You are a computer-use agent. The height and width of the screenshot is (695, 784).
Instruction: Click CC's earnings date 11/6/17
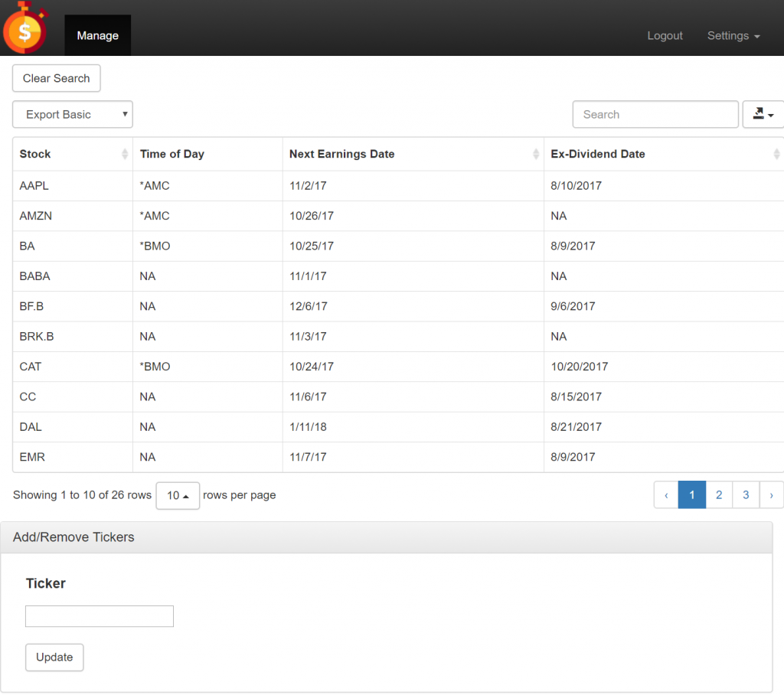(x=308, y=396)
